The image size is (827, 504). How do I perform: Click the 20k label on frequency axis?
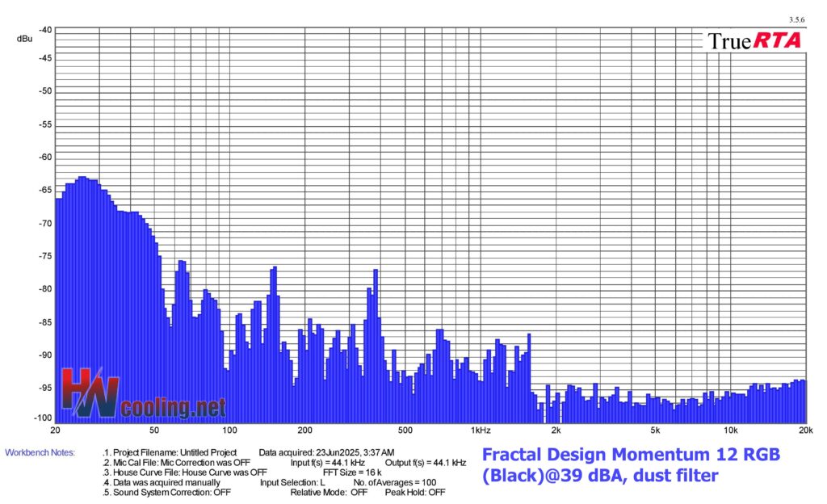[806, 430]
